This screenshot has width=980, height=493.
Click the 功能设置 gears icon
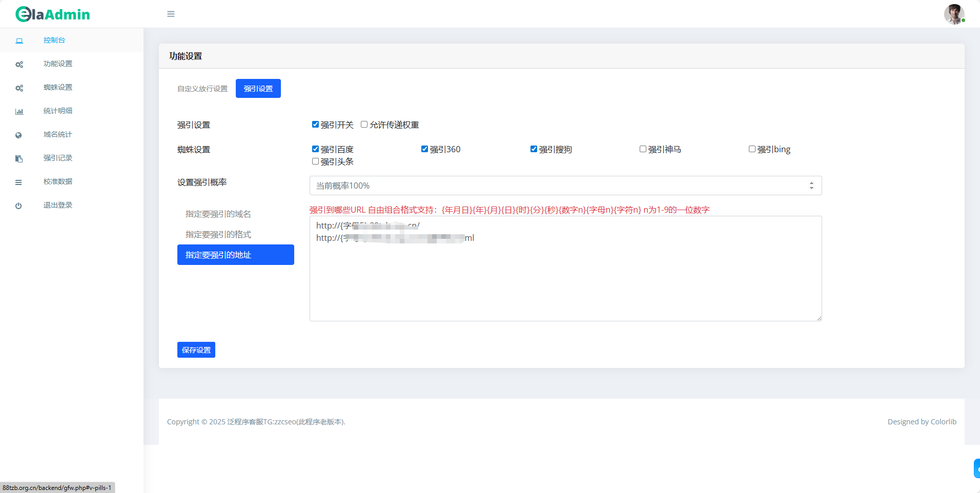(19, 65)
